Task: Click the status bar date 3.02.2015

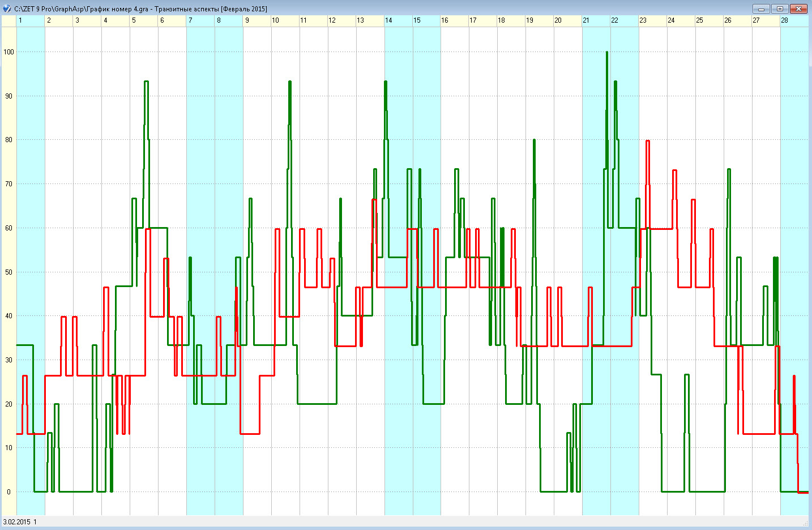Action: pyautogui.click(x=17, y=522)
